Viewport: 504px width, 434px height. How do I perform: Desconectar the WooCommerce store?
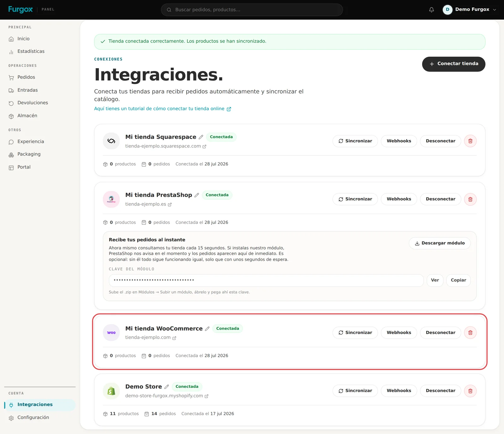440,333
